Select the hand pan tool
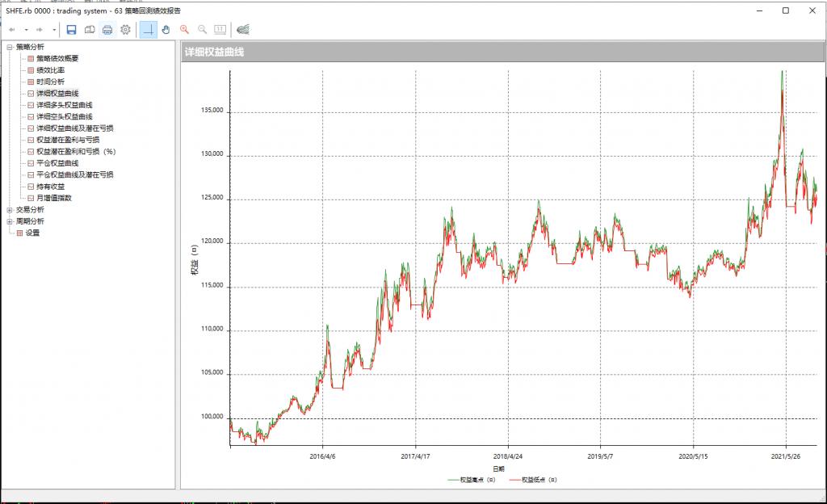The width and height of the screenshot is (827, 504). pyautogui.click(x=166, y=30)
